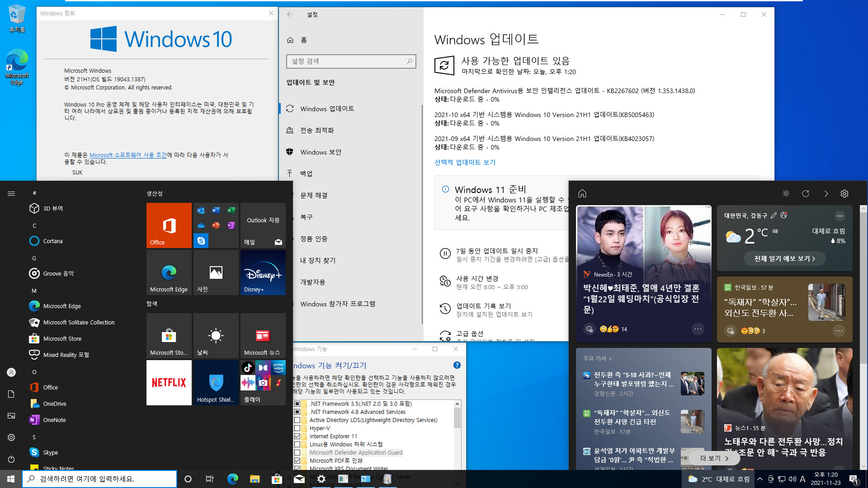Open the Weather (날씨) tile

click(x=216, y=335)
